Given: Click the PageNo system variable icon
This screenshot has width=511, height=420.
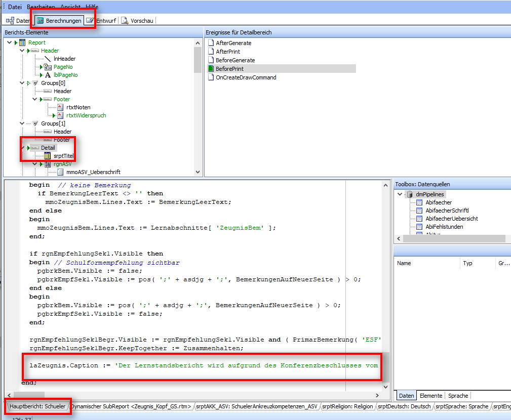Looking at the screenshot, I should pyautogui.click(x=48, y=67).
